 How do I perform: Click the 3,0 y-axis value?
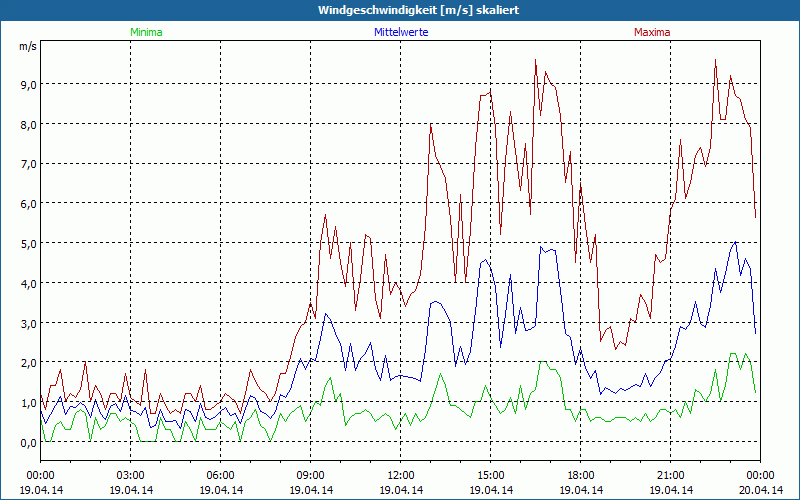coord(29,323)
